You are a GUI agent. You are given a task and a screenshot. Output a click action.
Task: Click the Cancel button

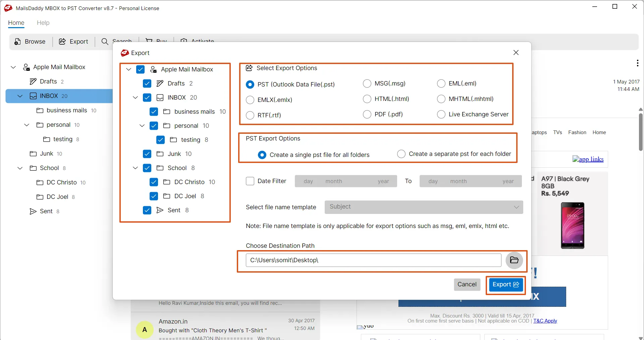tap(467, 284)
